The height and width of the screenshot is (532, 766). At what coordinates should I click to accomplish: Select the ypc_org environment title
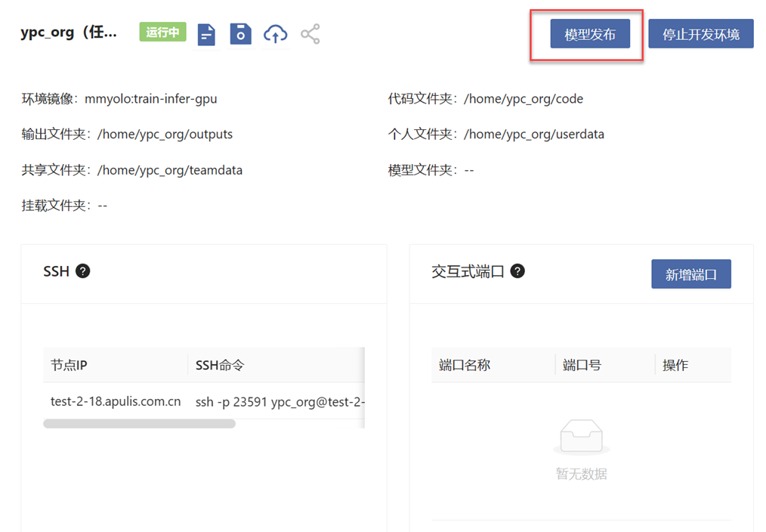(x=69, y=32)
